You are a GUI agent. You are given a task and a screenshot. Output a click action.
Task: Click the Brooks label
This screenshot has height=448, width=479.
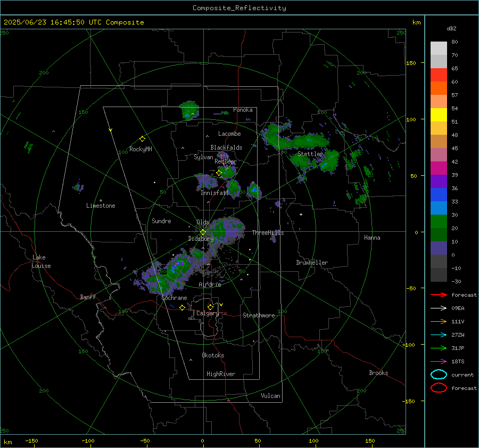(378, 373)
